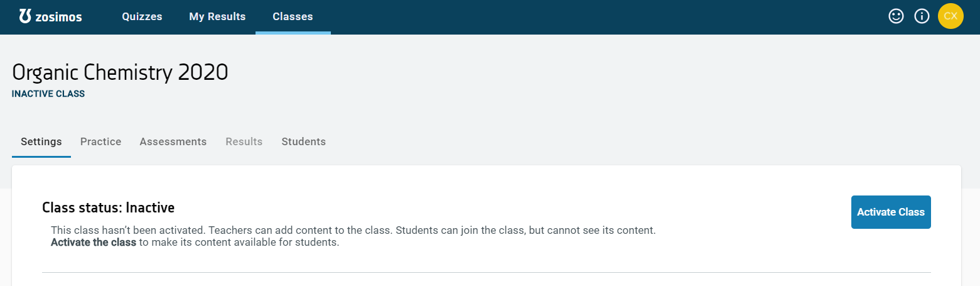Show the Students tab

pyautogui.click(x=304, y=141)
